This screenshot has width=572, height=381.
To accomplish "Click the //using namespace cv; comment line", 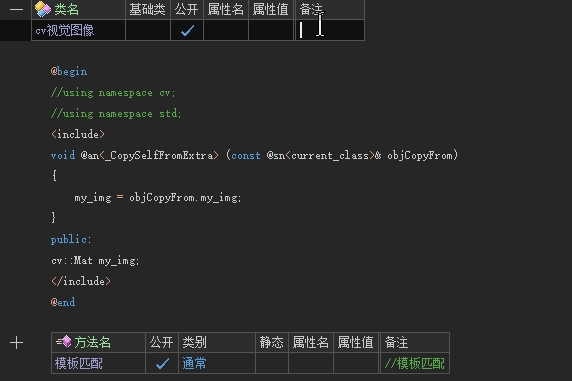I will point(113,93).
